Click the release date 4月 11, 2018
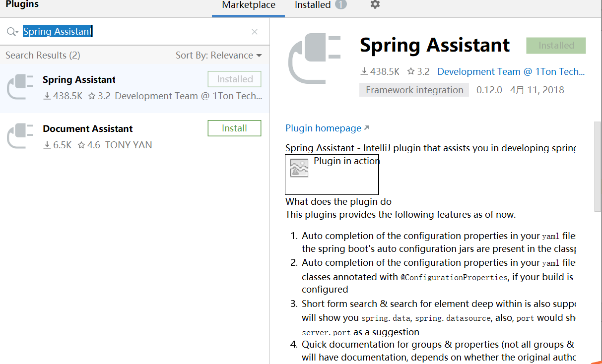The height and width of the screenshot is (364, 602). point(537,90)
